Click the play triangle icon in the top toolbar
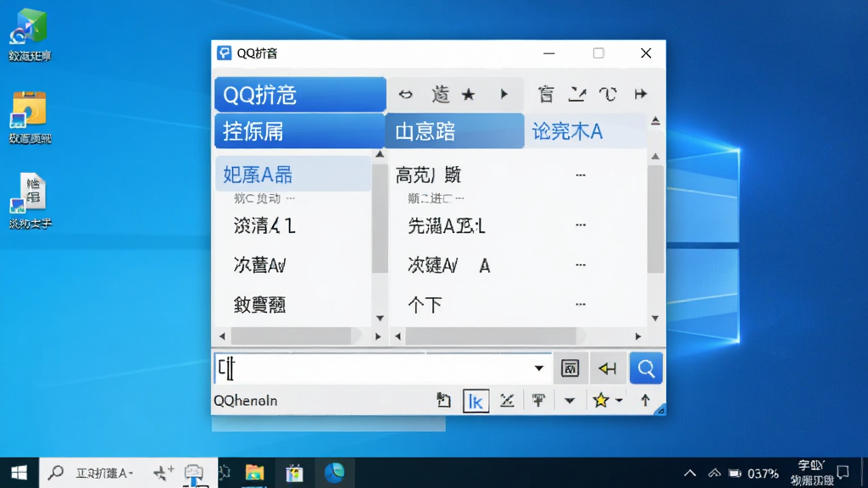868x488 pixels. [504, 94]
